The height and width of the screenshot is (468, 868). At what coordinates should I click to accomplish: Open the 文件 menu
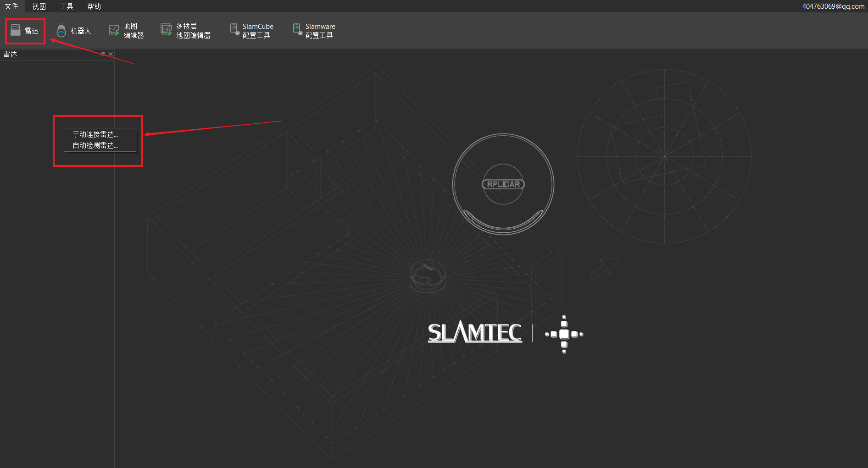point(11,6)
